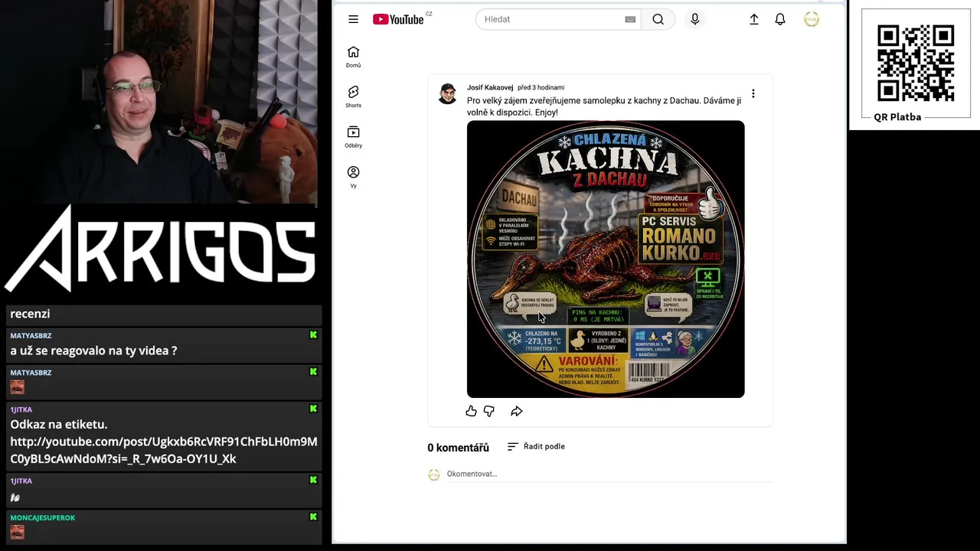Open the YouTube hamburger guide menu

[x=353, y=19]
